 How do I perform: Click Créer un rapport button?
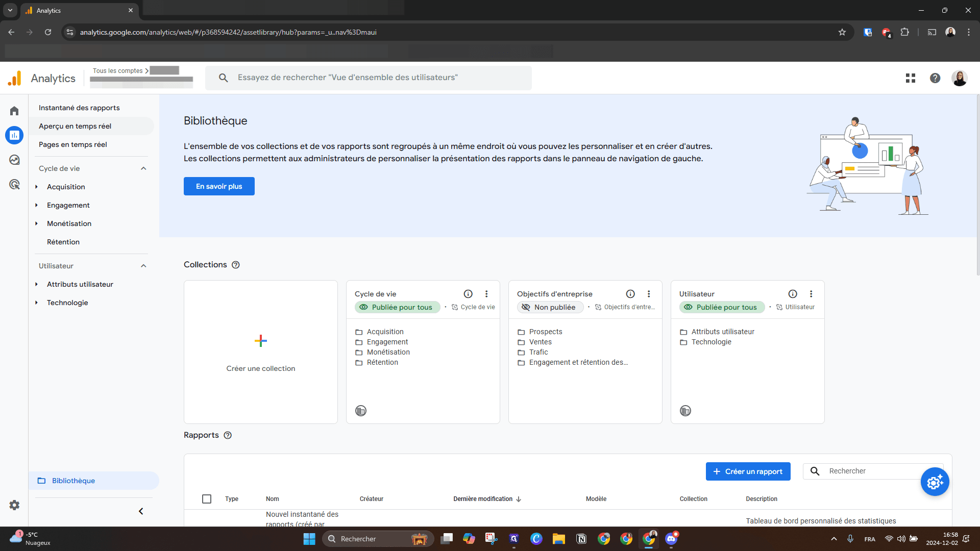pos(748,471)
